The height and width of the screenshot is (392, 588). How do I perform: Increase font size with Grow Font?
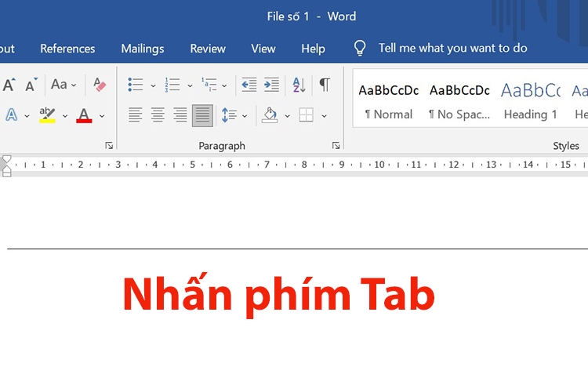[x=9, y=85]
